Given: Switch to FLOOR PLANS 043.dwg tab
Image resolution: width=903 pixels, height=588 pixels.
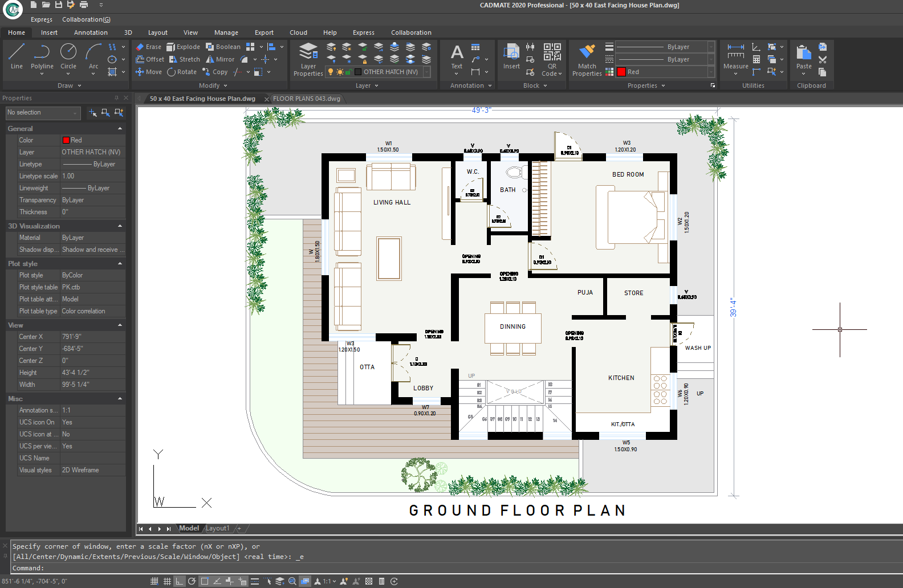Looking at the screenshot, I should pos(306,99).
